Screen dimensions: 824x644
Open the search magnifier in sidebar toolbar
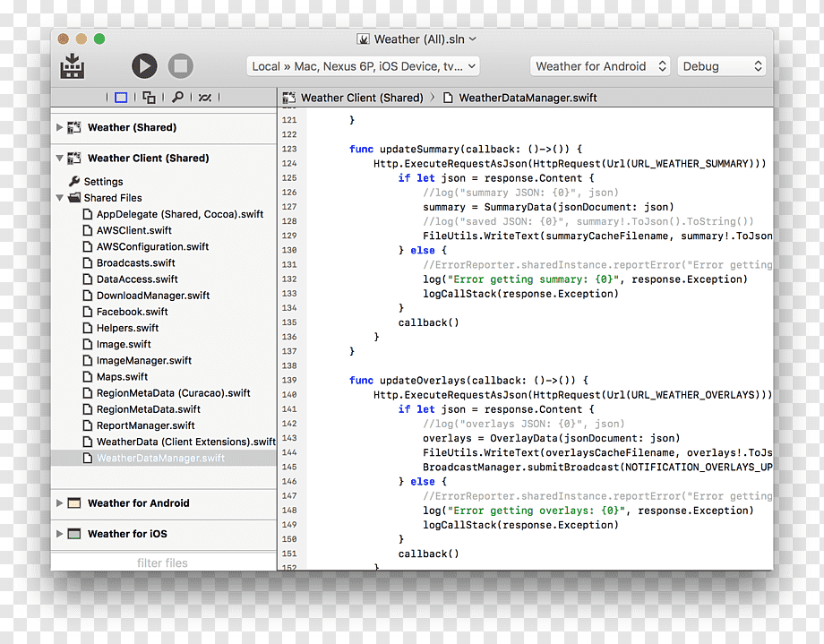(x=177, y=98)
